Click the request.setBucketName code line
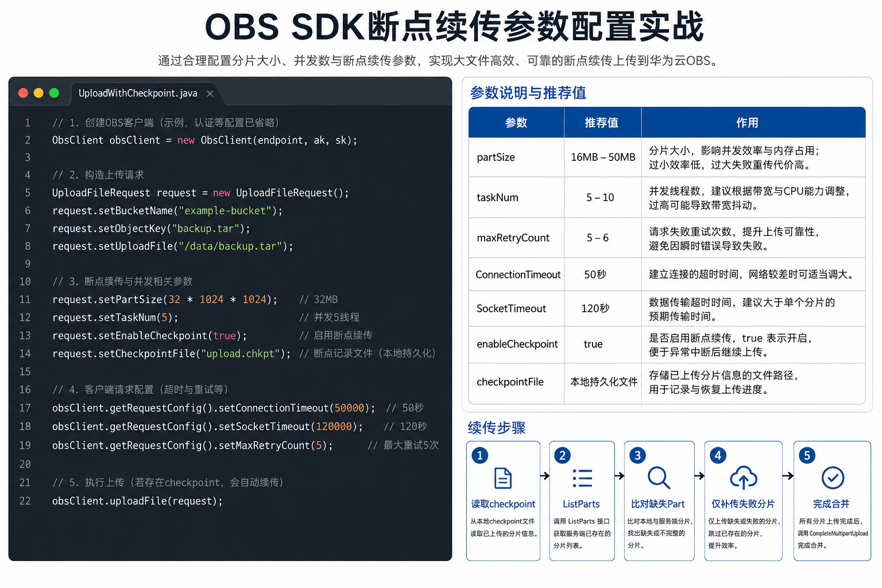Screen dimensions: 882x588 167,211
